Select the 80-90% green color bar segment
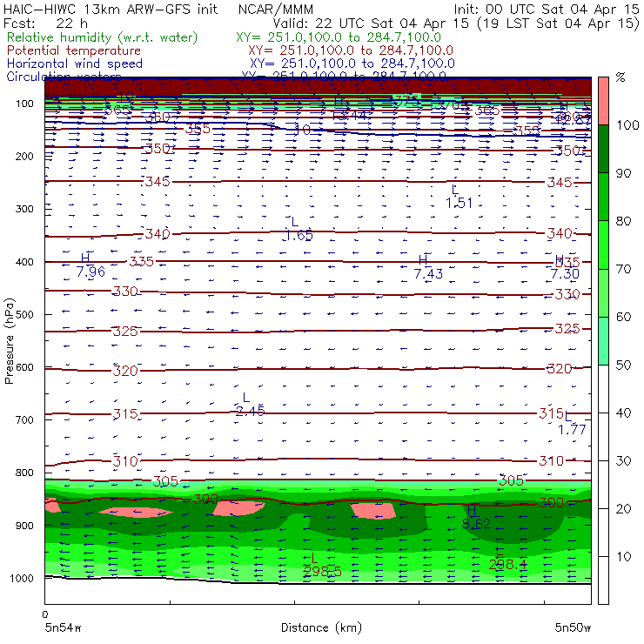 point(603,197)
